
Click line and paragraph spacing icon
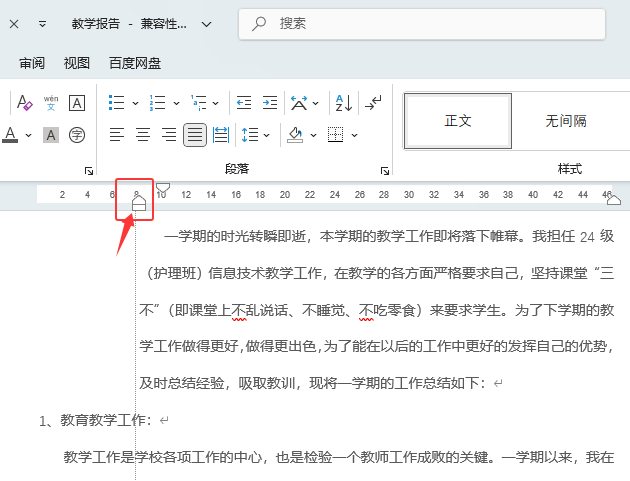pyautogui.click(x=250, y=135)
